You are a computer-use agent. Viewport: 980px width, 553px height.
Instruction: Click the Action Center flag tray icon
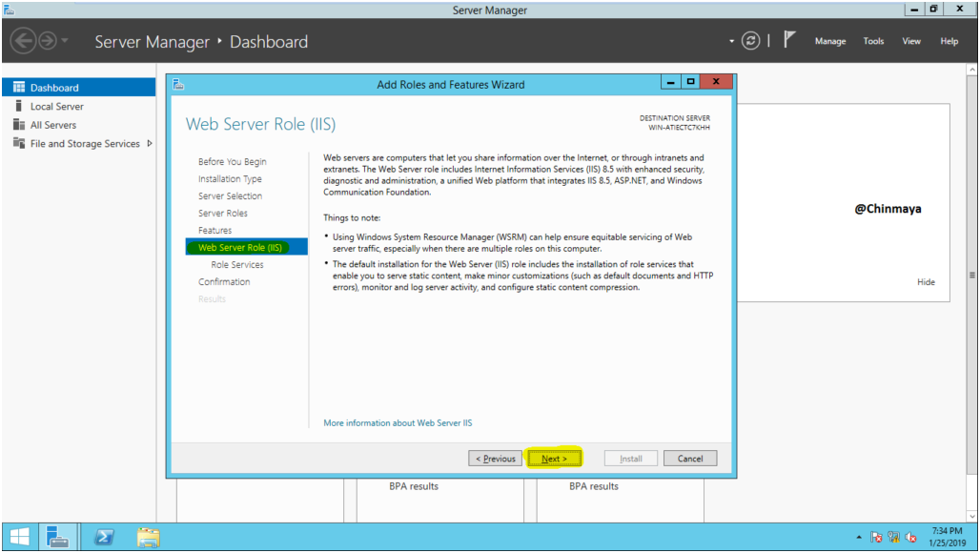coord(876,537)
